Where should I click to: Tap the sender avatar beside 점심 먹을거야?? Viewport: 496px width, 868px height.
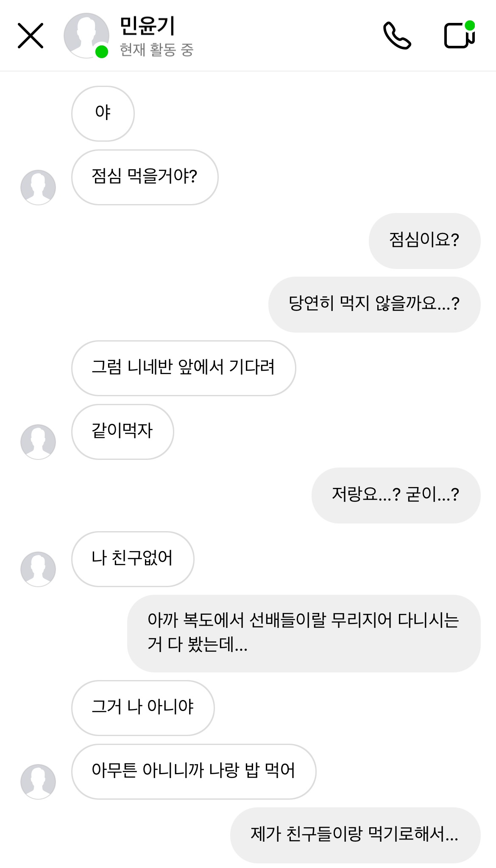[38, 188]
